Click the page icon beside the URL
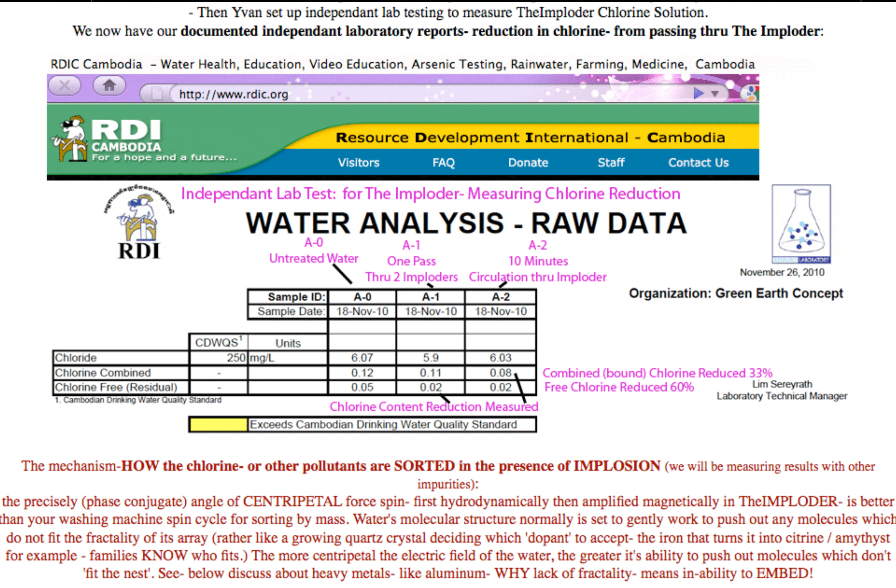 point(156,94)
